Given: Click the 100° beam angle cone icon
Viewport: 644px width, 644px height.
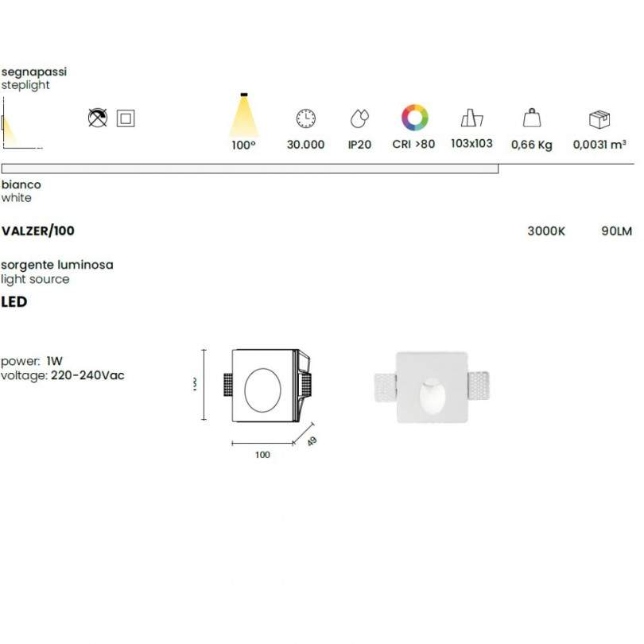Looking at the screenshot, I should (243, 117).
